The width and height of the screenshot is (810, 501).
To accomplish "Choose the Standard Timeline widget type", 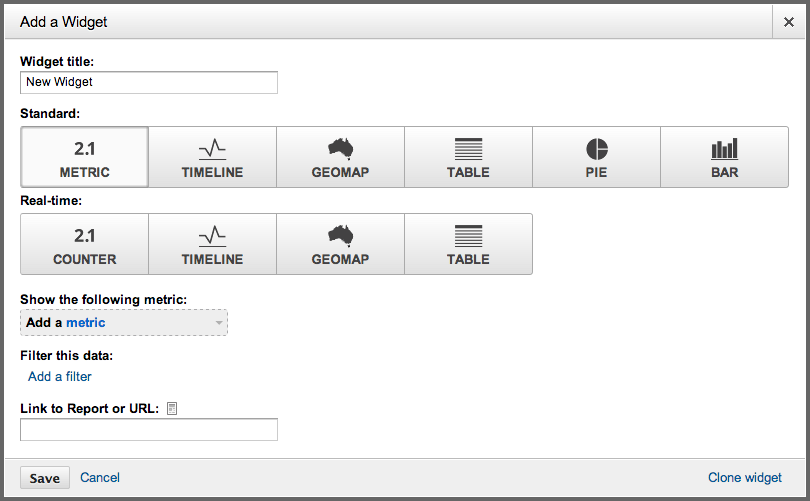I will [212, 157].
